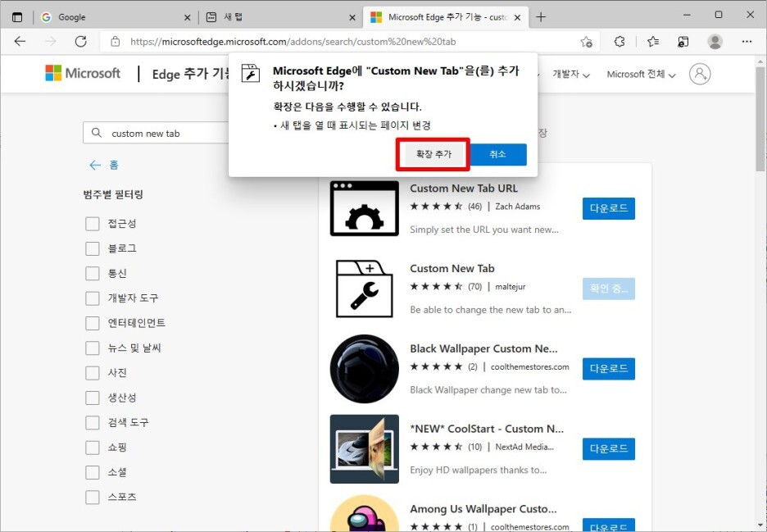Check the 뉴스 및 날씨 category filter
This screenshot has width=767, height=532.
tap(93, 348)
